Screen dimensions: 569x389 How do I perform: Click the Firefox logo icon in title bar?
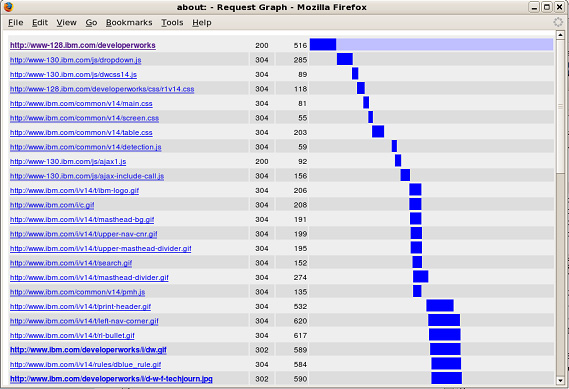coord(8,7)
